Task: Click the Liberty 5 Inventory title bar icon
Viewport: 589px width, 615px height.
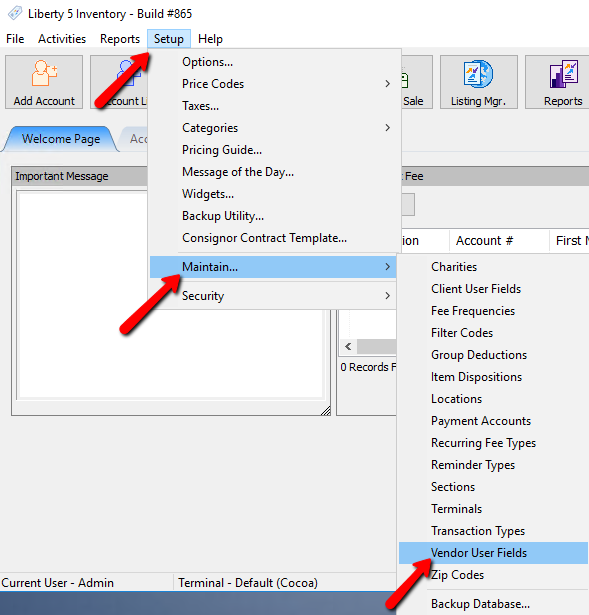Action: (x=15, y=13)
